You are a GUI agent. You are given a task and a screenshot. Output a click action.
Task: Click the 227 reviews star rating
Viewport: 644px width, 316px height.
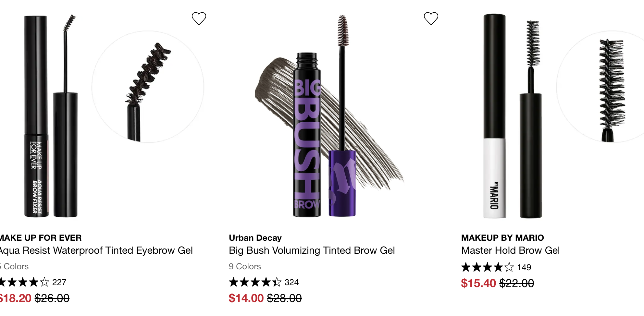pyautogui.click(x=32, y=282)
